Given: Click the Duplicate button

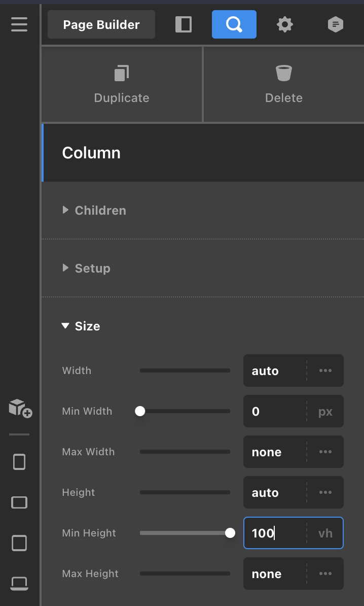Looking at the screenshot, I should 122,84.
